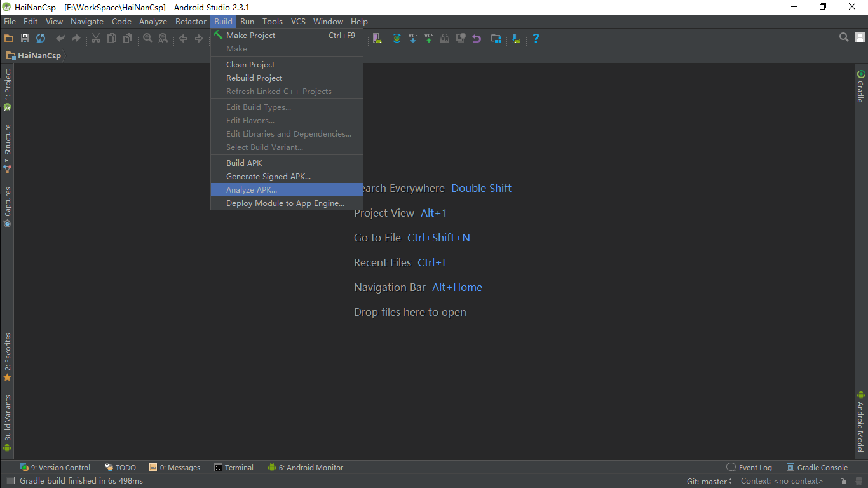Screen dimensions: 868x488
Task: Open the Build Variants side tab
Action: 8,423
